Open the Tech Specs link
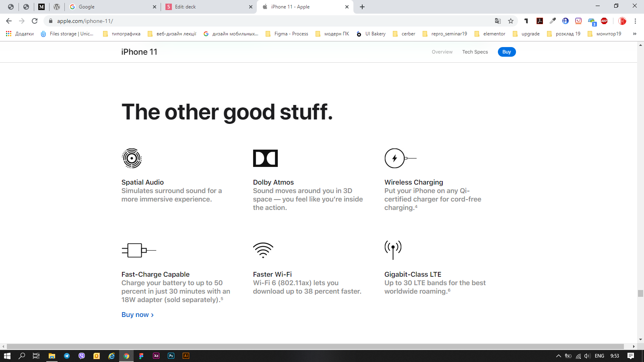 tap(475, 52)
